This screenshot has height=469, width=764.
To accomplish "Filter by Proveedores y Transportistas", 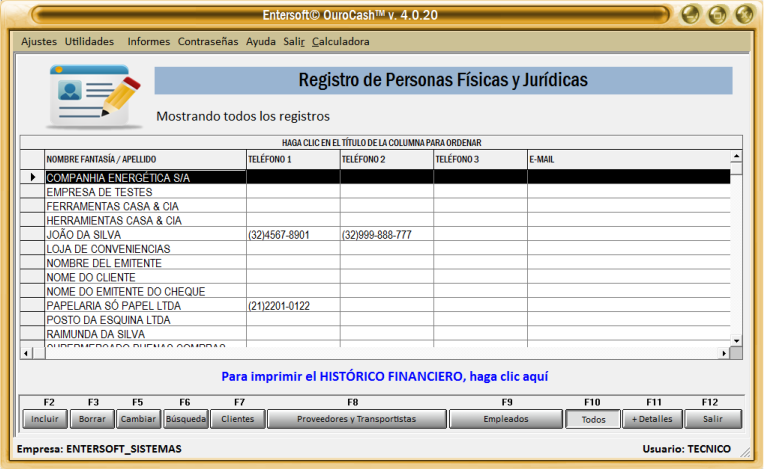I will 355,419.
